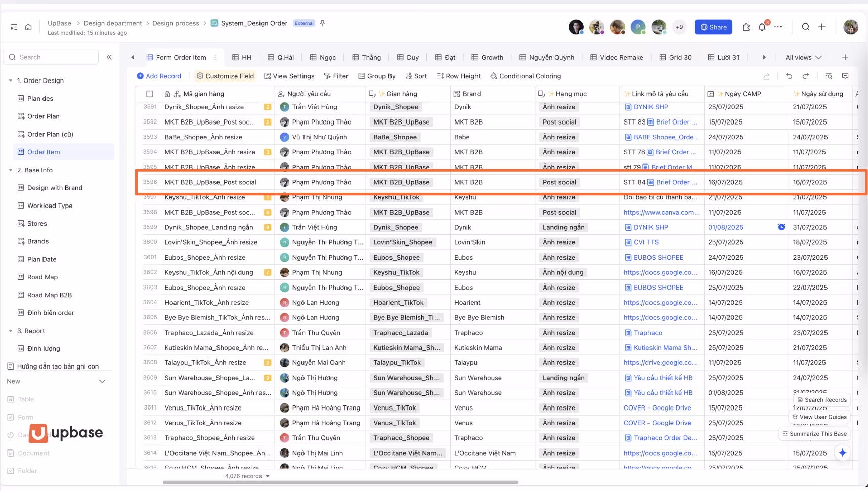Switch to the Grid 30 view tab
Viewport: 868px width, 491px height.
675,57
